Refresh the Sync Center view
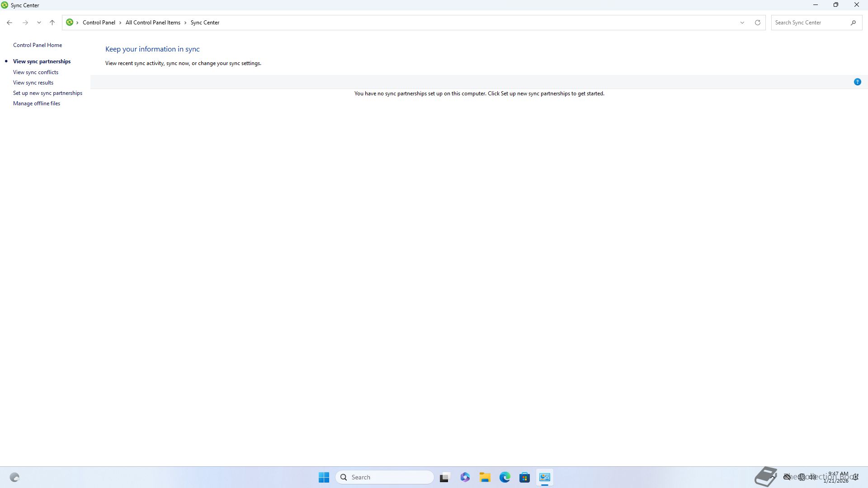The height and width of the screenshot is (488, 868). click(757, 23)
